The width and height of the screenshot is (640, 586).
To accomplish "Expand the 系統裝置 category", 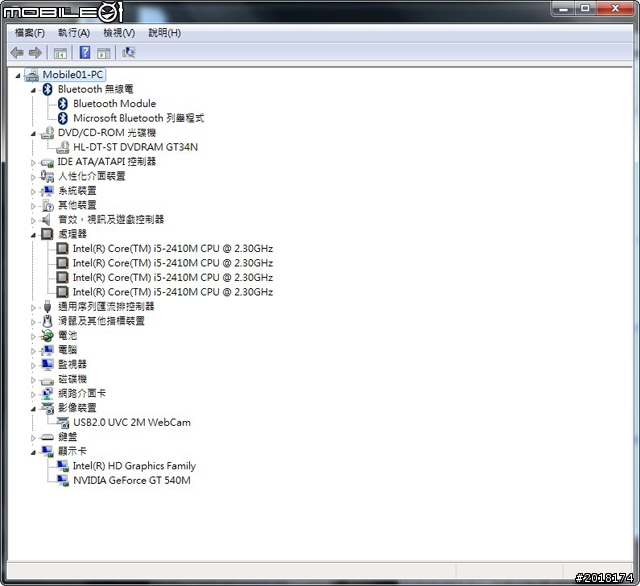I will (x=33, y=191).
